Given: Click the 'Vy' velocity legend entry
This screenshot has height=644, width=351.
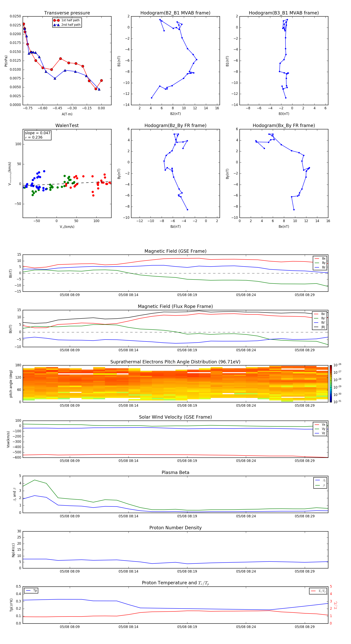Looking at the screenshot, I should click(320, 429).
